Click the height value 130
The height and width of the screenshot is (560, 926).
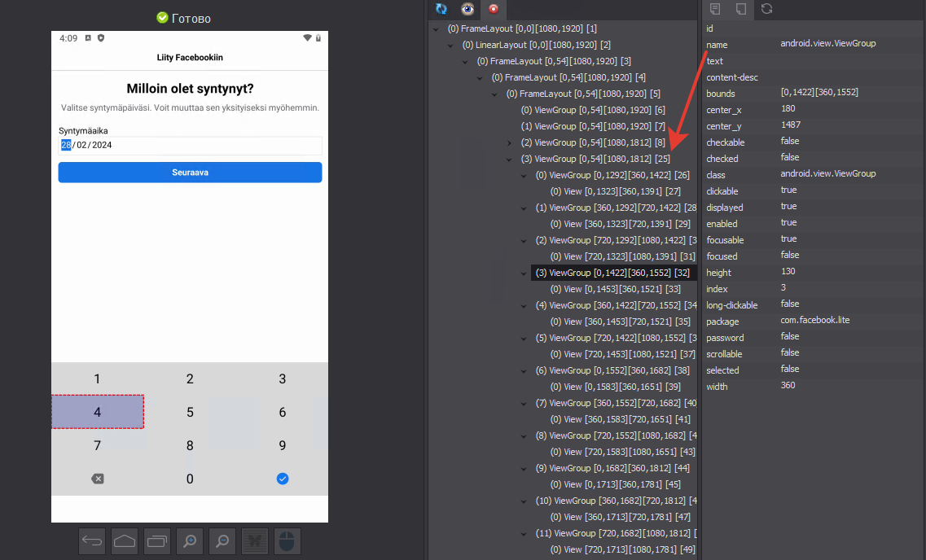coord(788,271)
